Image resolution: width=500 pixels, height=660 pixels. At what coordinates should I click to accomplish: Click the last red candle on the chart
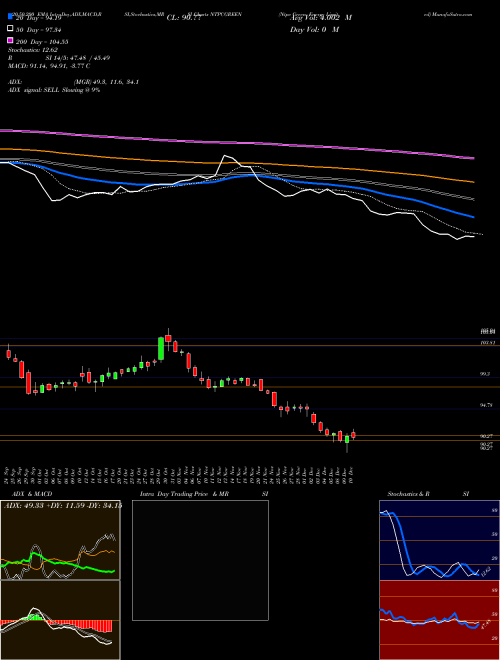tap(353, 435)
